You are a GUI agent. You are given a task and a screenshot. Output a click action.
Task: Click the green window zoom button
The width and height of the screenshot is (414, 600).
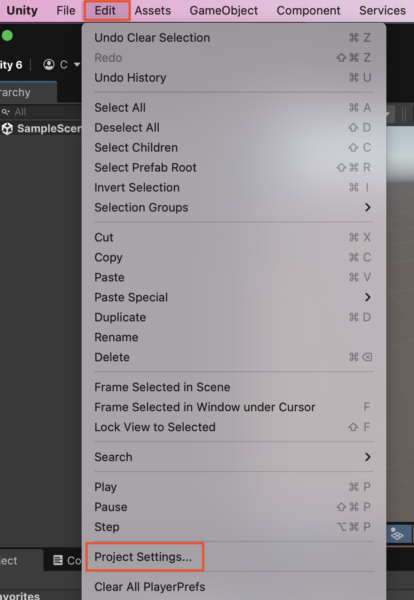tap(7, 36)
